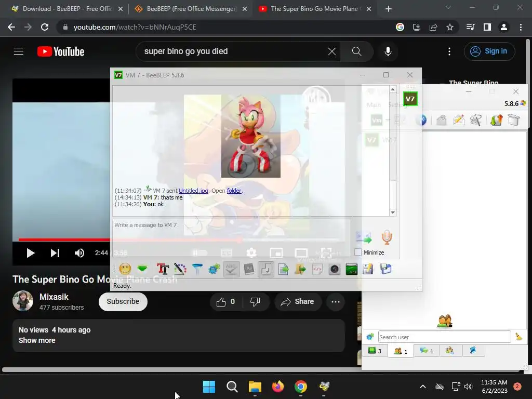Image resolution: width=532 pixels, height=399 pixels.
Task: Click the send file icon with green arrow
Action: click(x=283, y=270)
